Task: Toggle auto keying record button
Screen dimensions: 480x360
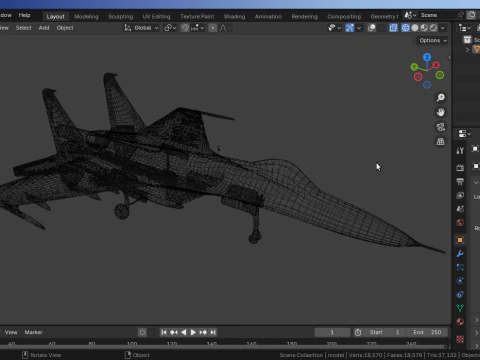Action: point(142,332)
